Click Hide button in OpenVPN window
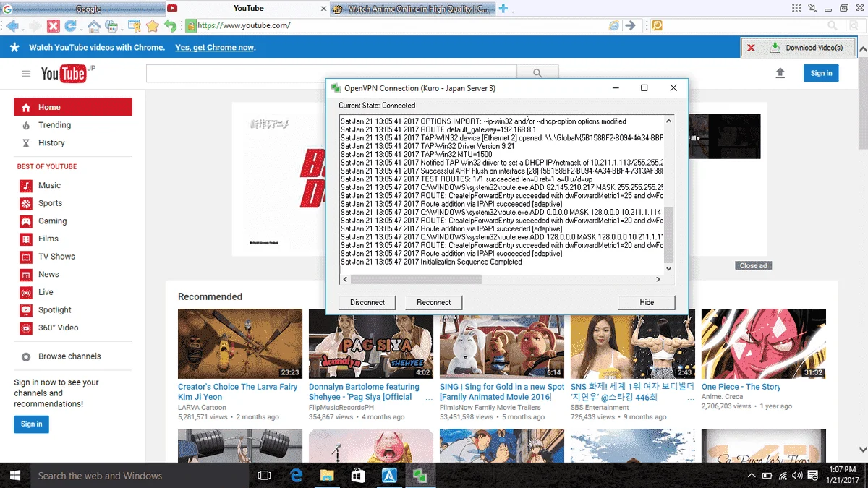Viewport: 868px width, 488px height. 647,302
